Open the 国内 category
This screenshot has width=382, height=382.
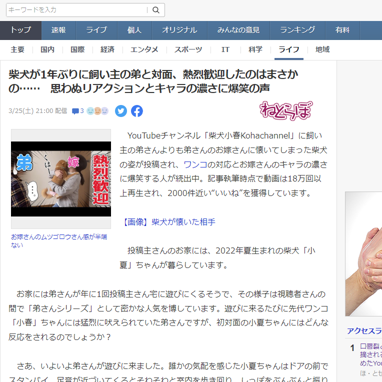(47, 50)
